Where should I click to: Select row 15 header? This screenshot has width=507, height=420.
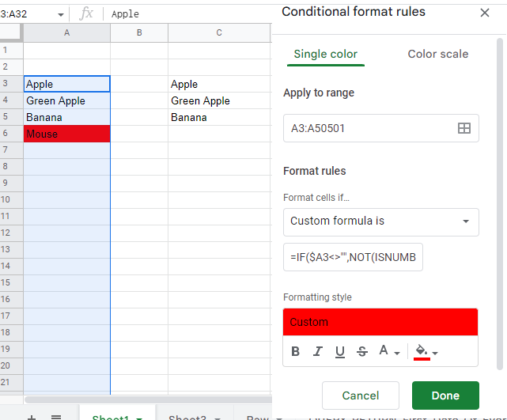coord(11,282)
